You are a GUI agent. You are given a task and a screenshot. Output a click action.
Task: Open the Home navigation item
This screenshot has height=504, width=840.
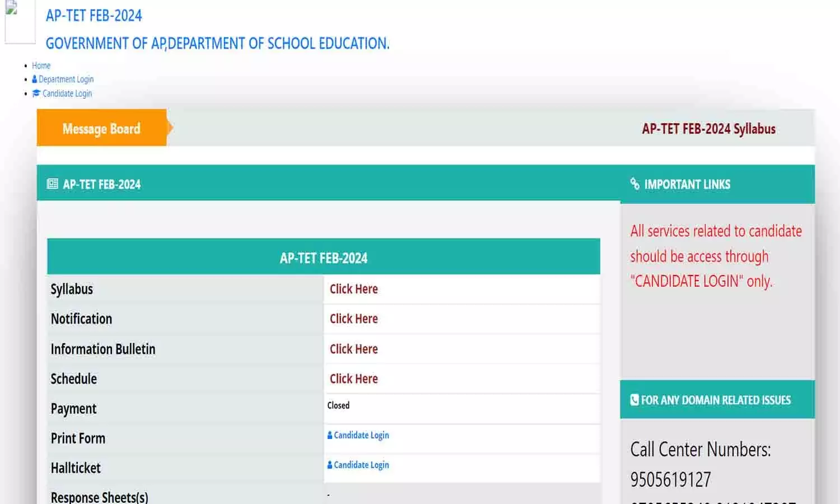[41, 66]
